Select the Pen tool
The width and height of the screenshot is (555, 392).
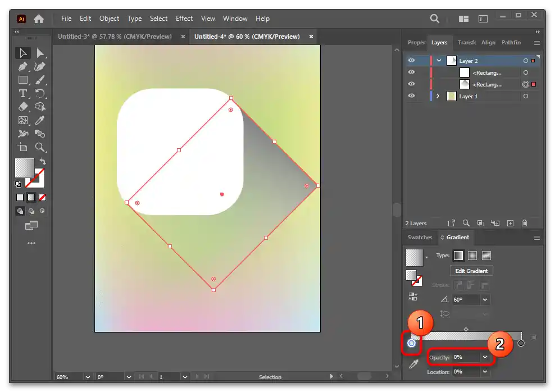pos(23,67)
